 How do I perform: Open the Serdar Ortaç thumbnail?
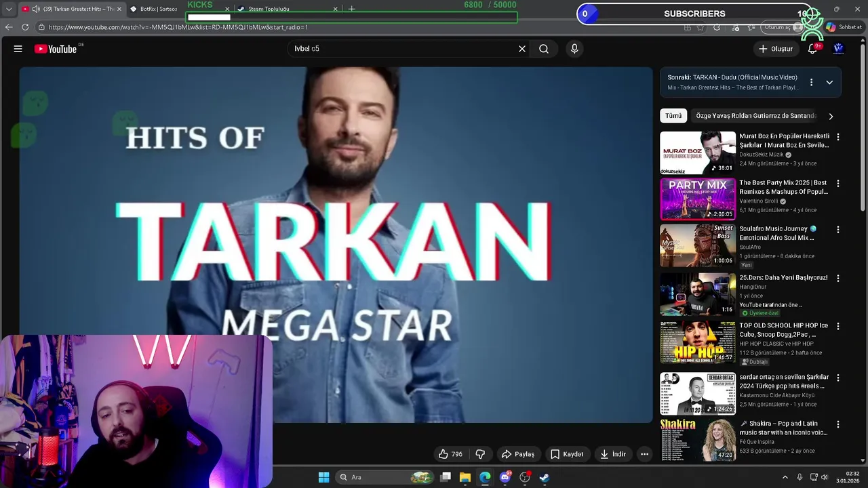[698, 393]
